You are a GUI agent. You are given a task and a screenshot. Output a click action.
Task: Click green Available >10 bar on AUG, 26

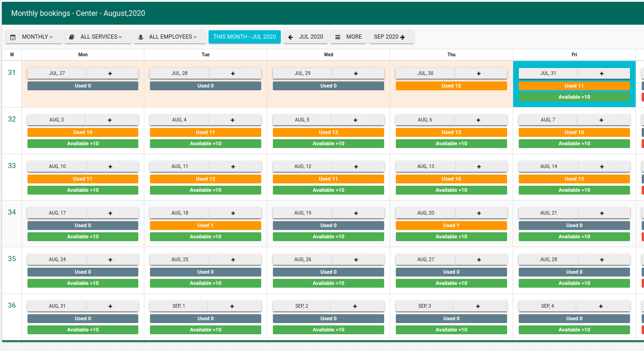[x=328, y=283]
